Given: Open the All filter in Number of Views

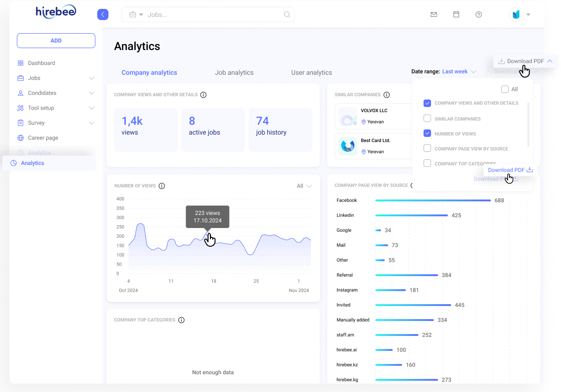Looking at the screenshot, I should point(304,186).
